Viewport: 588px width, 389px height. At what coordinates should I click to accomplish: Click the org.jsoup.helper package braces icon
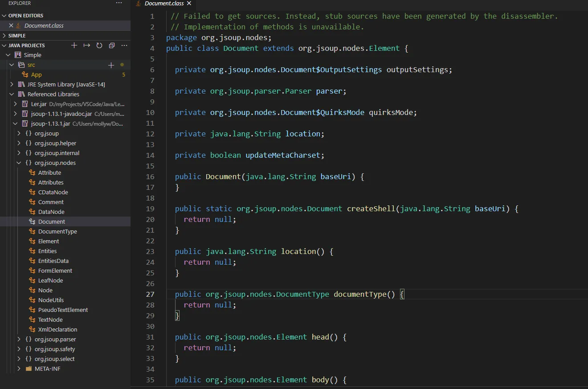point(29,143)
